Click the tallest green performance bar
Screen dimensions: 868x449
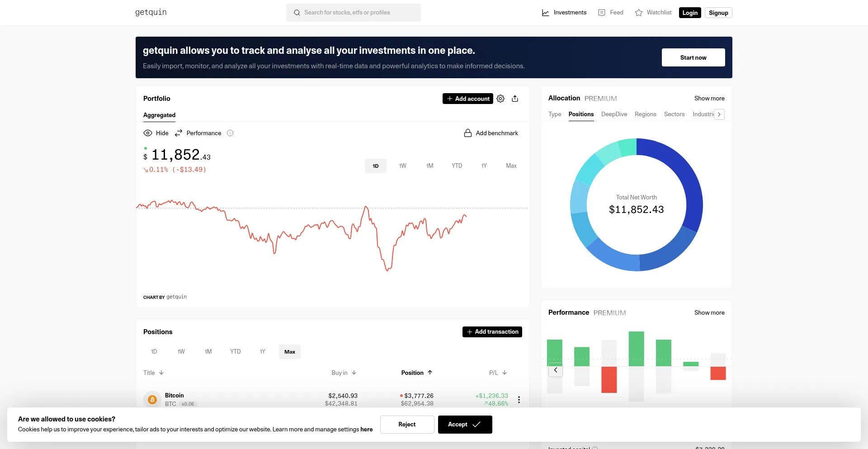(637, 349)
